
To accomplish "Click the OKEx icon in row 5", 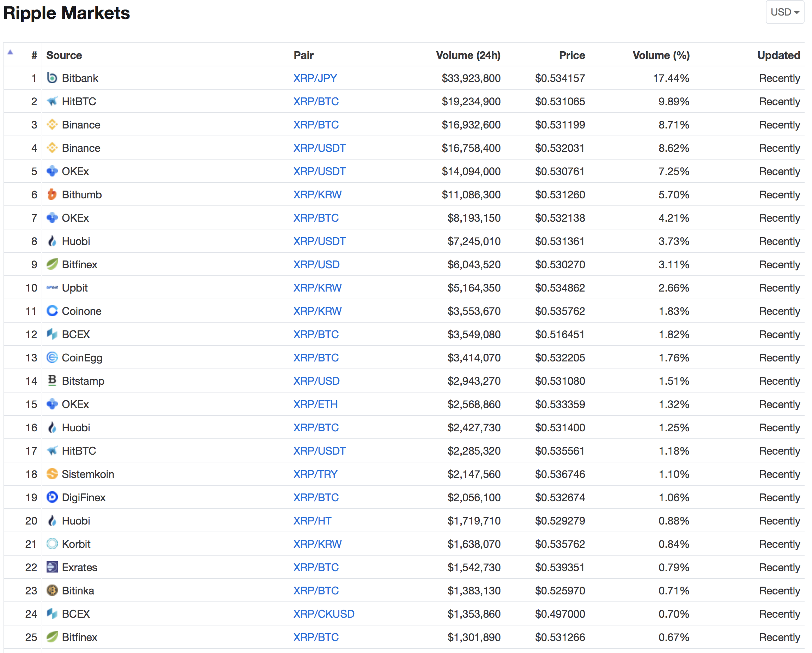I will [52, 171].
